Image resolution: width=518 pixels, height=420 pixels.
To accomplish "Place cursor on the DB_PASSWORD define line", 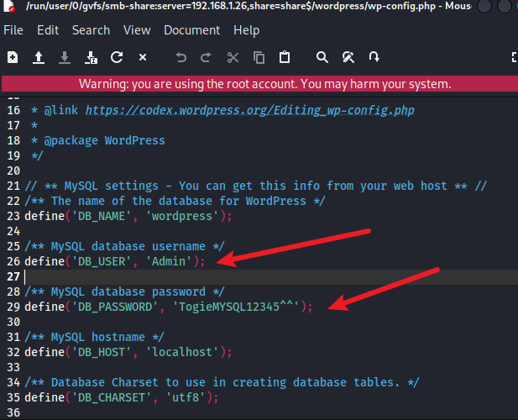I will pyautogui.click(x=169, y=307).
